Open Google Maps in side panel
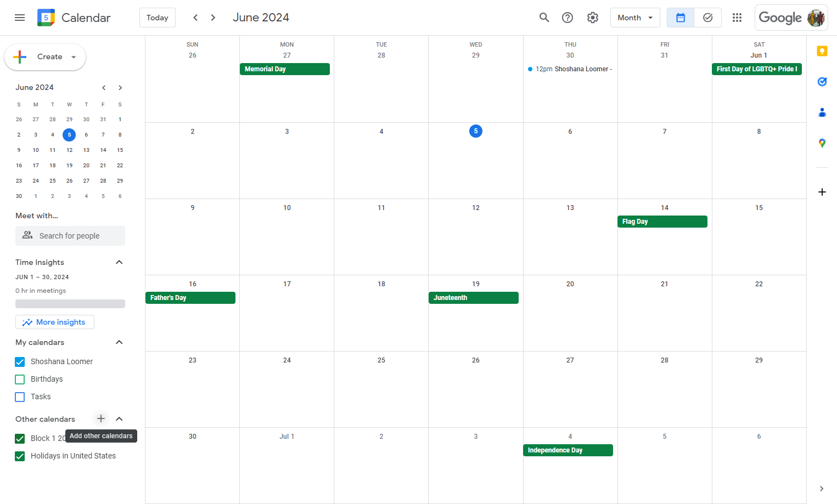The image size is (837, 504). pos(822,143)
